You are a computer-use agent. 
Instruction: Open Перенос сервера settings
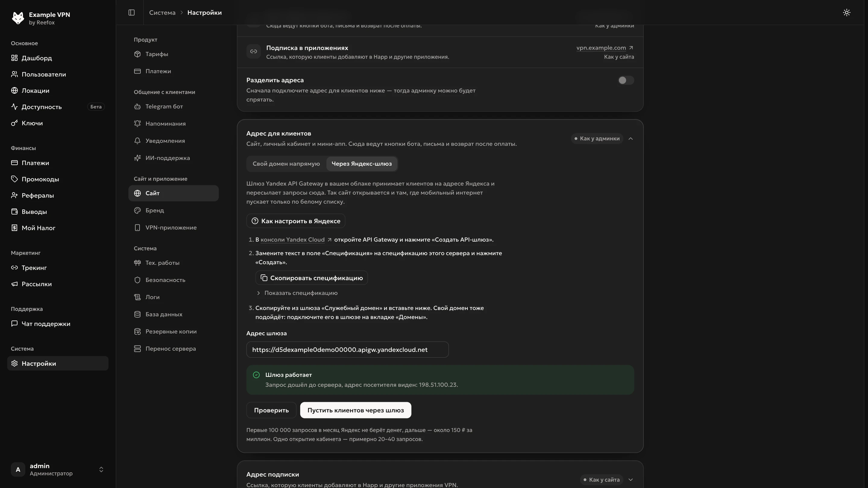pyautogui.click(x=174, y=349)
